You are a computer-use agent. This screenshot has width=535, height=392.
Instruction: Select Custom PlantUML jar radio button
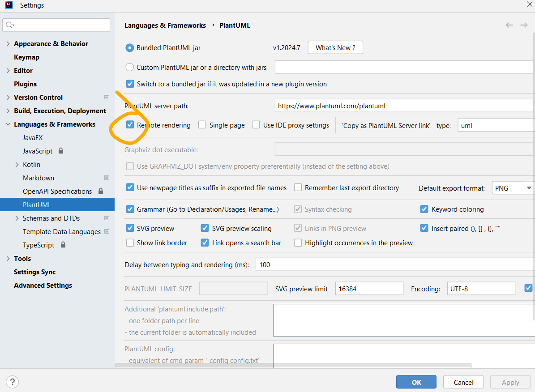click(130, 67)
